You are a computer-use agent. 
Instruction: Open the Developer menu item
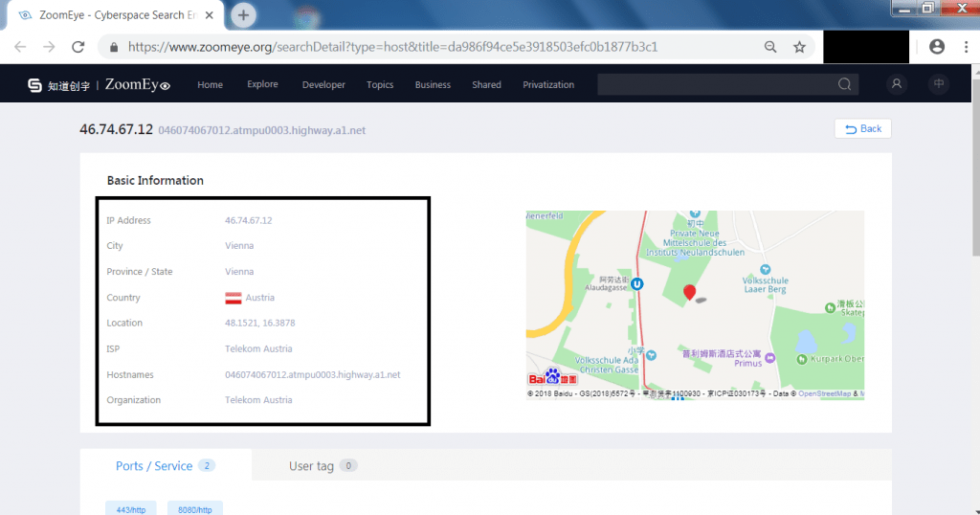(x=323, y=84)
